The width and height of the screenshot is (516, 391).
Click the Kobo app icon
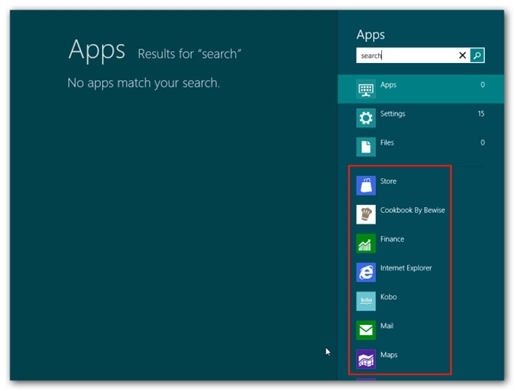point(366,301)
